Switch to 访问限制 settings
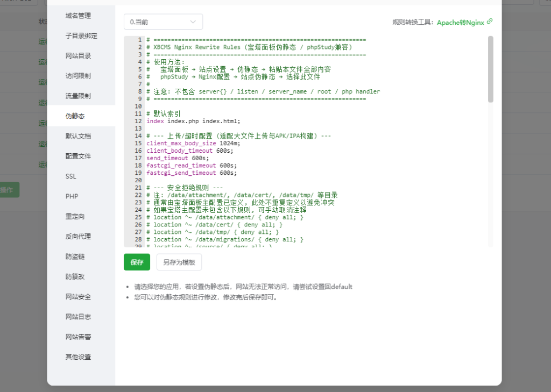551x392 pixels. 78,75
